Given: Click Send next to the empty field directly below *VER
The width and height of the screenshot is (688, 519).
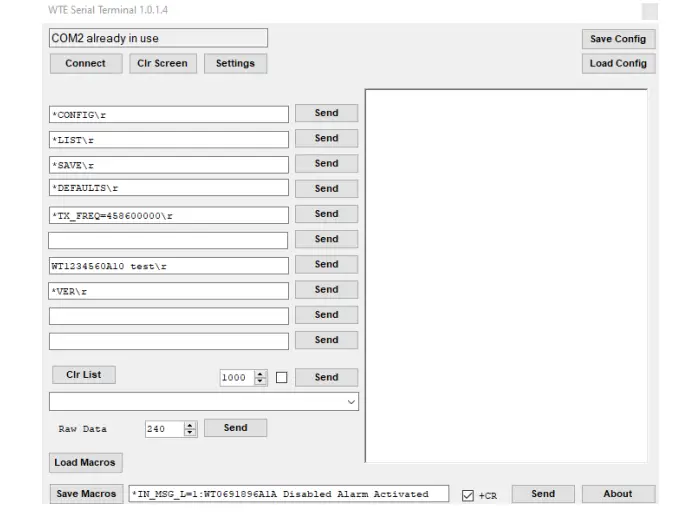Looking at the screenshot, I should 326,315.
